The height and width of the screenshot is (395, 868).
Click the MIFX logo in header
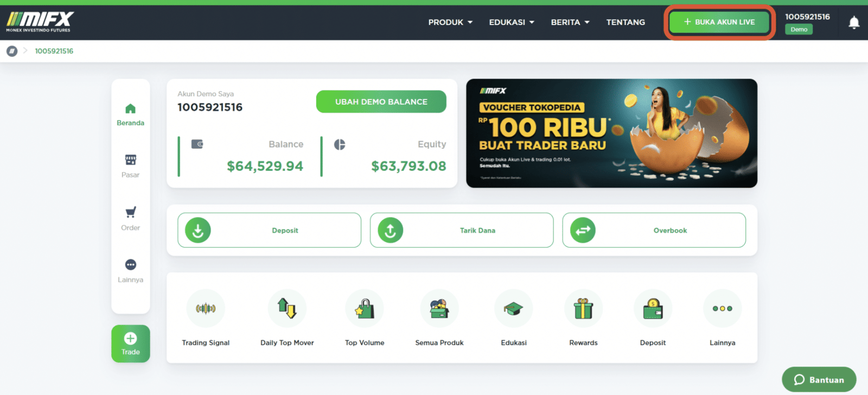pyautogui.click(x=40, y=22)
